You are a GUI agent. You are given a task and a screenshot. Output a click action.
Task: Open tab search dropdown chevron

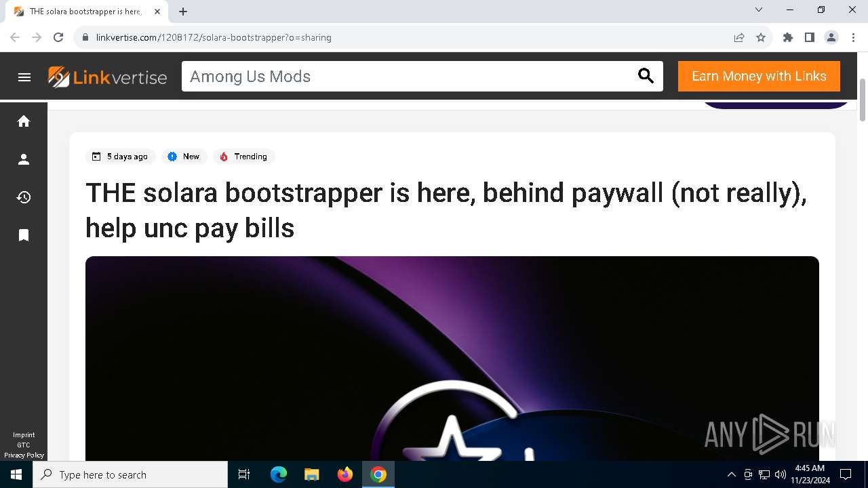759,9
